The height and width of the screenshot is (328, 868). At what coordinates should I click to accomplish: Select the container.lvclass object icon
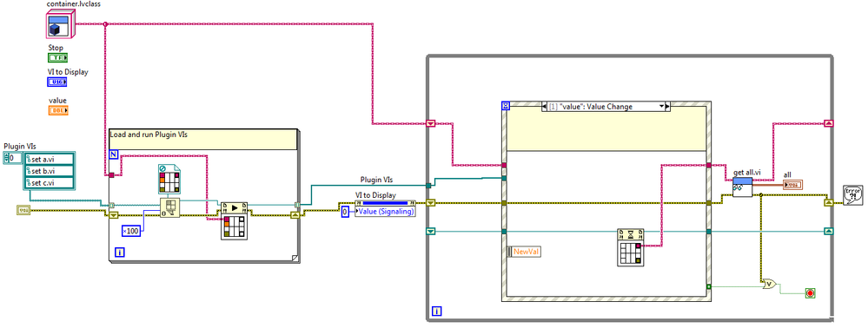(x=60, y=24)
